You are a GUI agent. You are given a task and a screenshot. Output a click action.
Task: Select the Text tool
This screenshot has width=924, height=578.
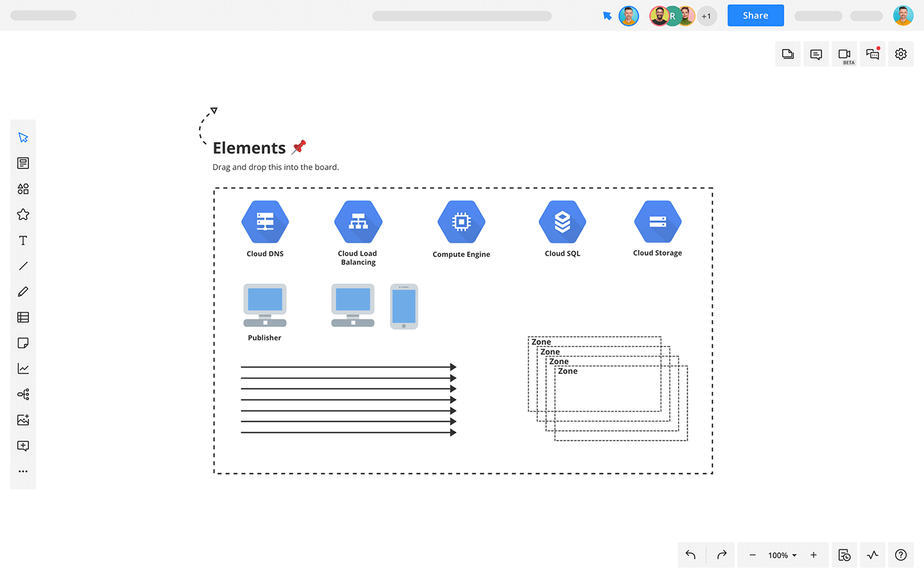click(23, 240)
